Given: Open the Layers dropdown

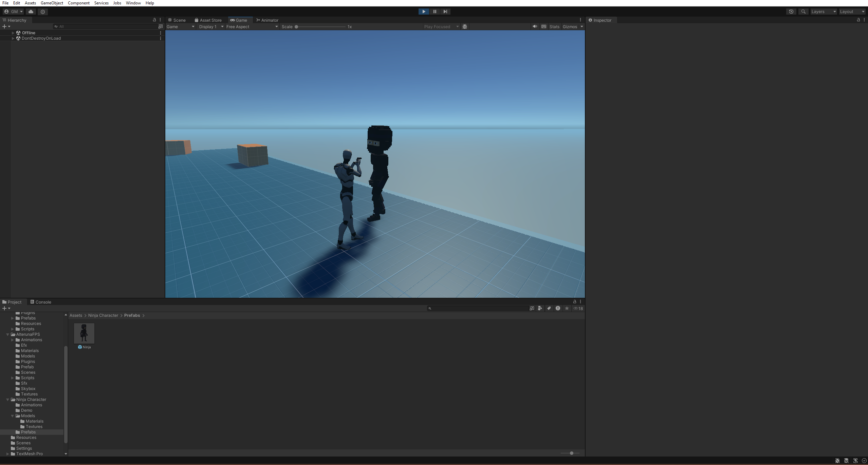Looking at the screenshot, I should [x=824, y=12].
